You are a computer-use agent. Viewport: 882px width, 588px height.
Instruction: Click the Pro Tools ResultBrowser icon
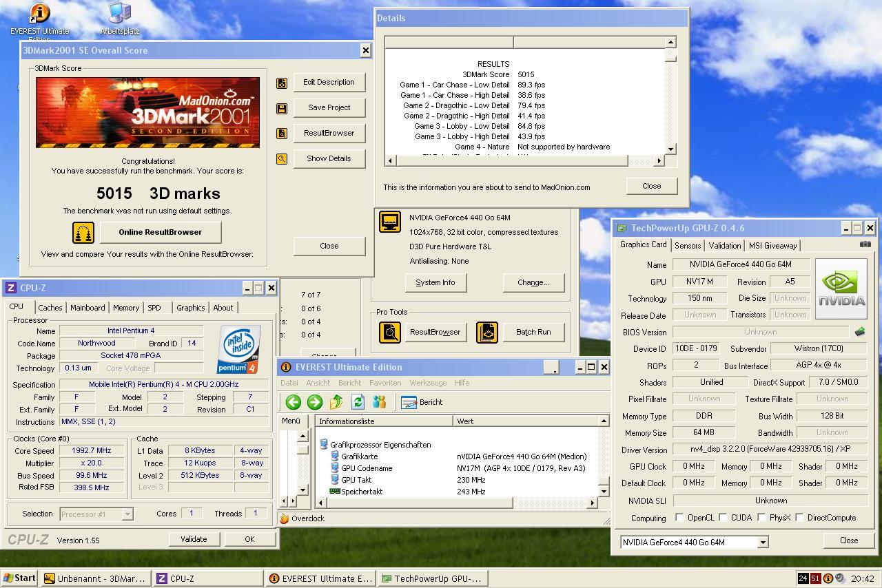390,332
